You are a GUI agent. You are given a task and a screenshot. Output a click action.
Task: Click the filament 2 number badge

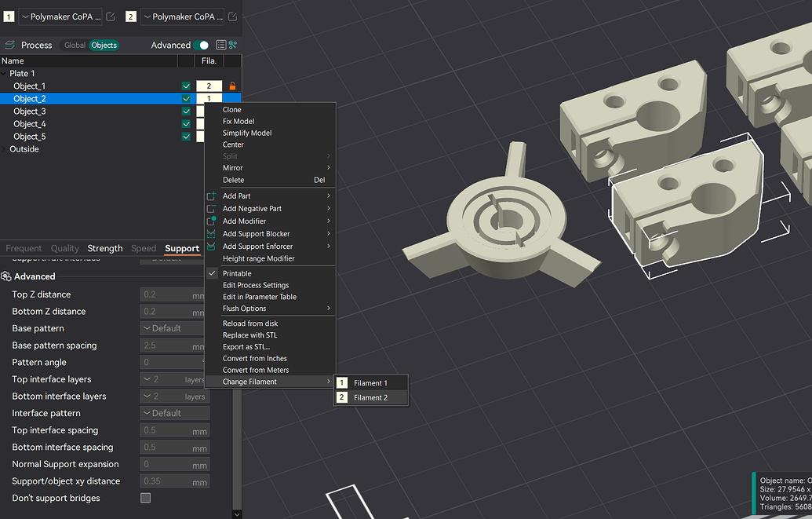130,16
